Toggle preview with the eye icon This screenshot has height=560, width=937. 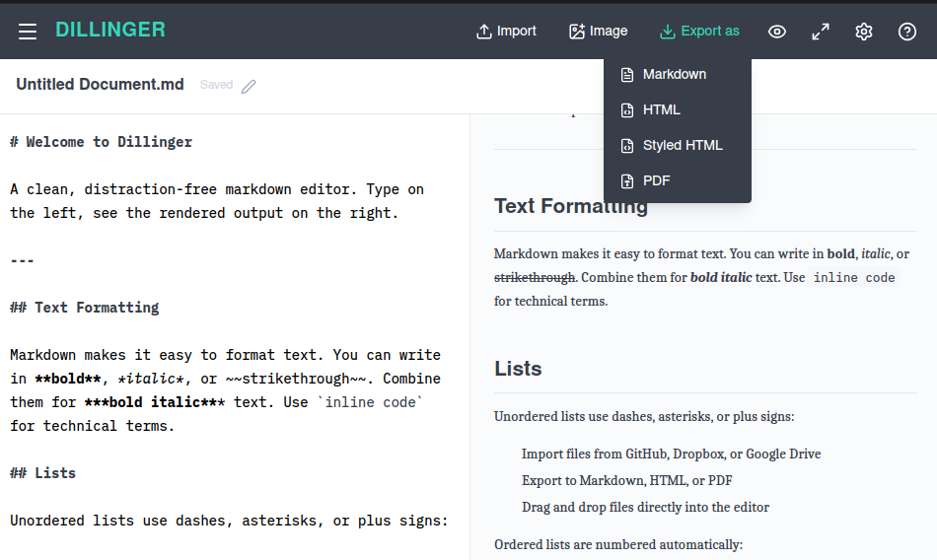coord(777,32)
